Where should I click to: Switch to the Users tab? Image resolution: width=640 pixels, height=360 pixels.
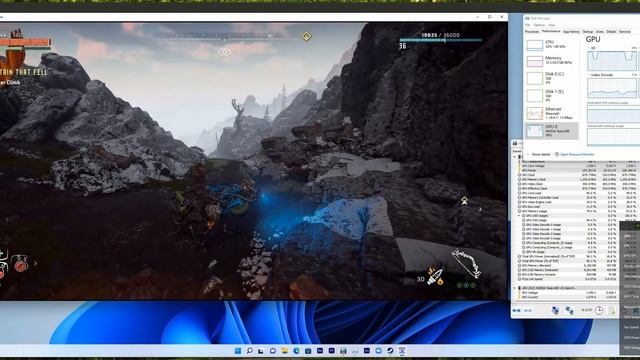pos(600,32)
